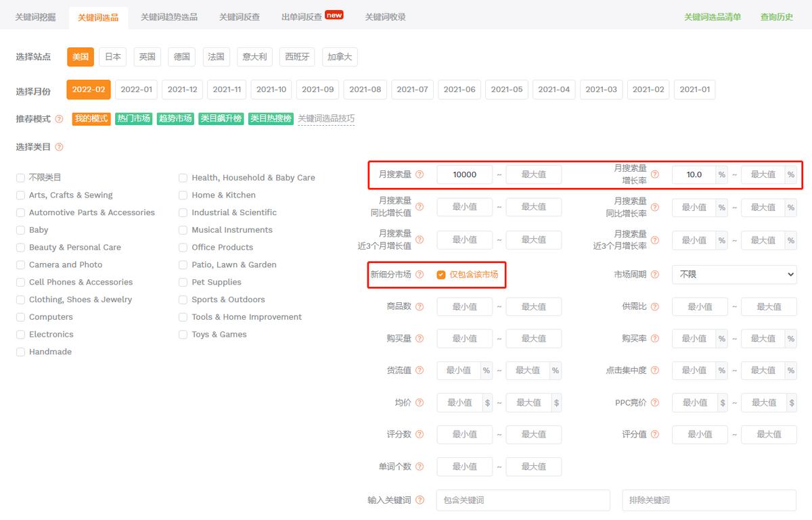Open the help icon next to 推荐模式

[x=60, y=118]
